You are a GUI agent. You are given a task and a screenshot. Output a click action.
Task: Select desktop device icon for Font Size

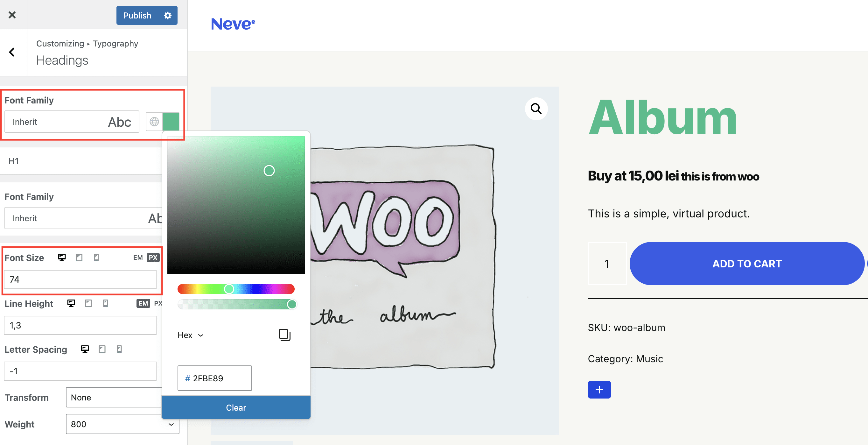tap(62, 258)
